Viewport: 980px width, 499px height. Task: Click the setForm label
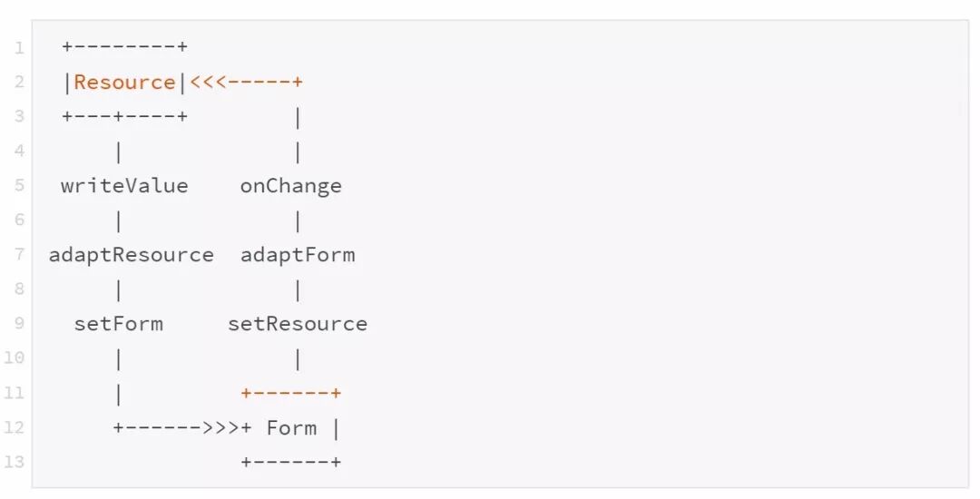[x=118, y=324]
